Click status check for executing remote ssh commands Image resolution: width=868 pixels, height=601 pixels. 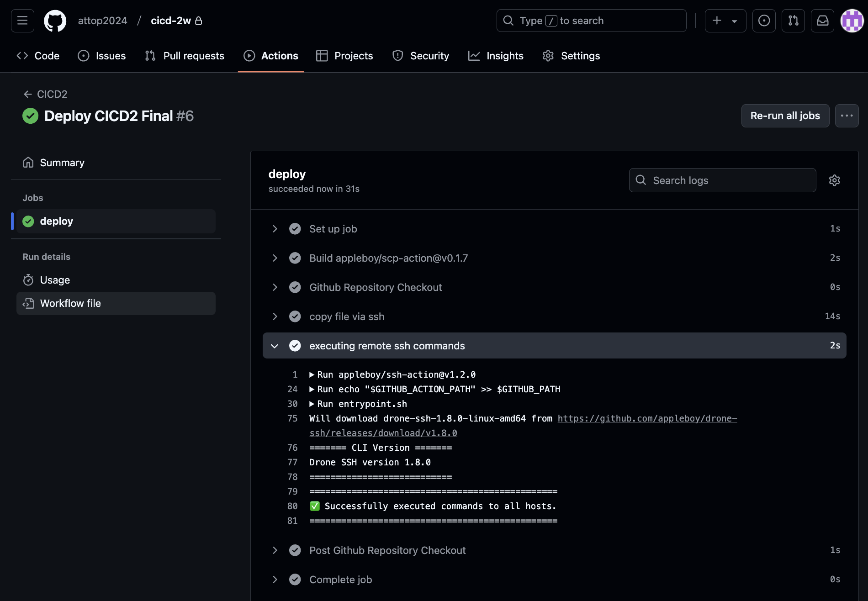[295, 346]
